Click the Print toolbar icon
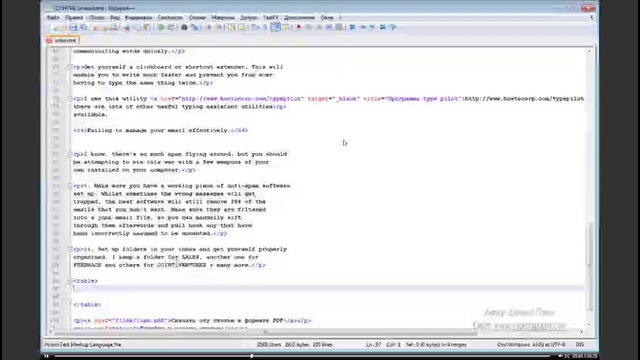Image resolution: width=640 pixels, height=360 pixels. (x=114, y=27)
